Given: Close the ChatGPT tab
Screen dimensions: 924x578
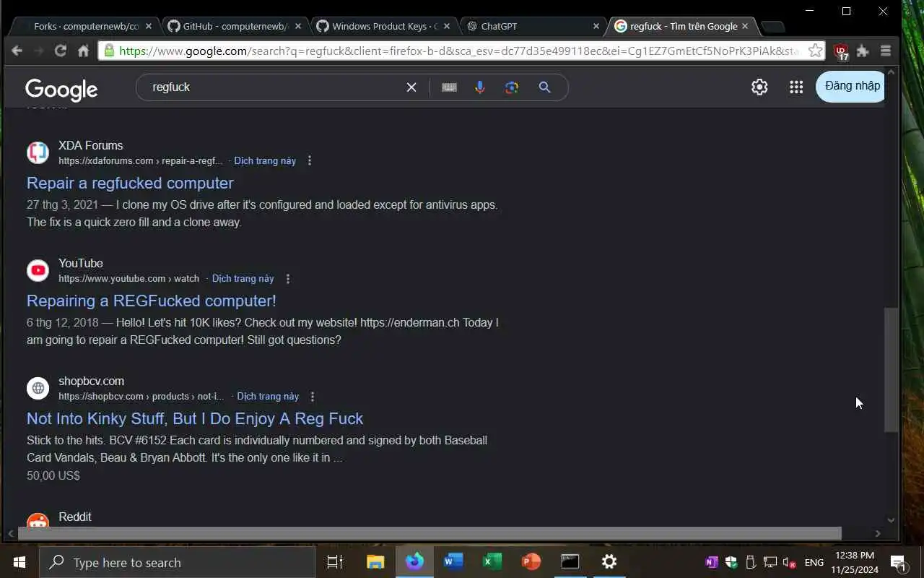Looking at the screenshot, I should click(596, 26).
